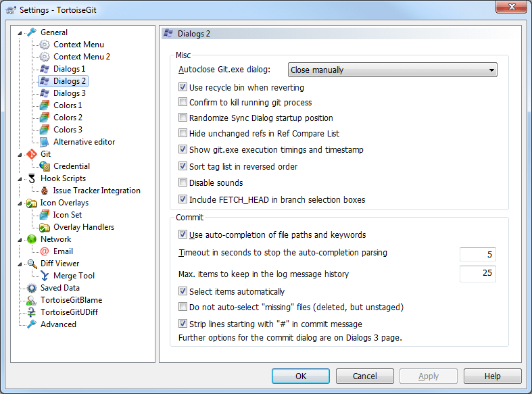Click the Hook Scripts hook icon
Screen dimensions: 532x394
[x=32, y=178]
